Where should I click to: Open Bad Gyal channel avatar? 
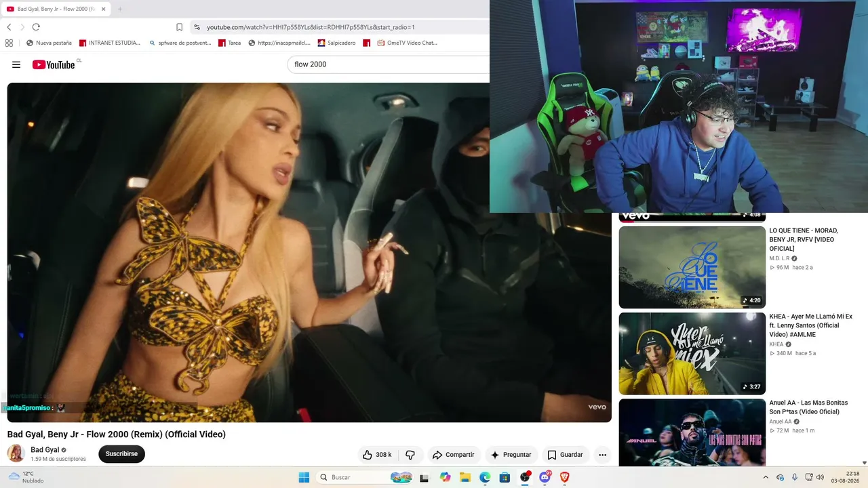click(x=16, y=453)
